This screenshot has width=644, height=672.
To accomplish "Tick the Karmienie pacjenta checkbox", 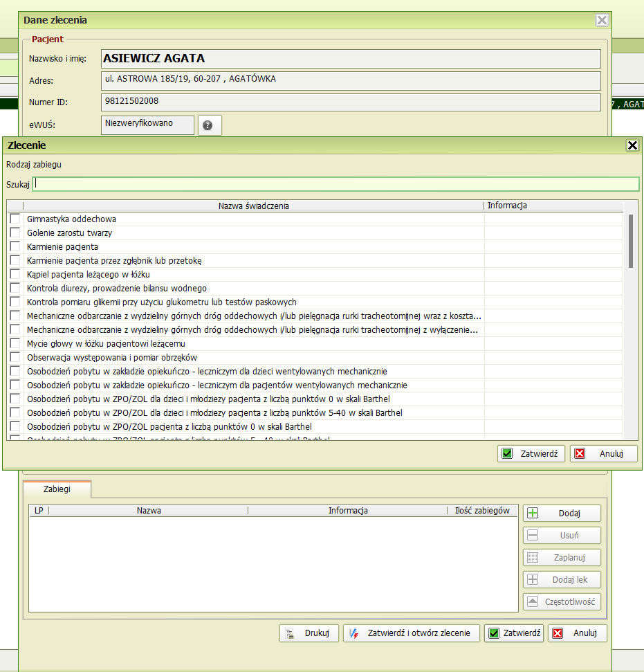I will click(x=15, y=247).
